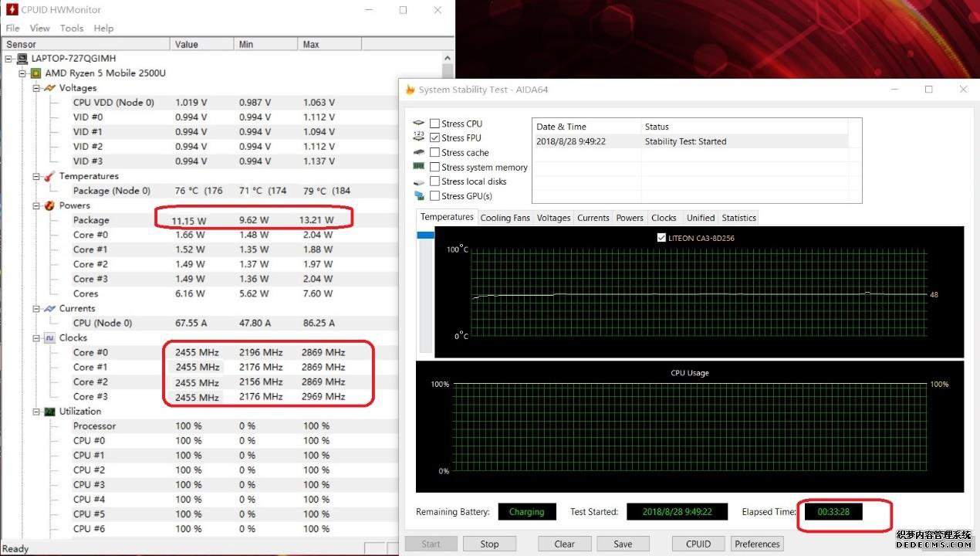This screenshot has height=556, width=980.
Task: Switch to the Unified tab
Action: tap(701, 218)
